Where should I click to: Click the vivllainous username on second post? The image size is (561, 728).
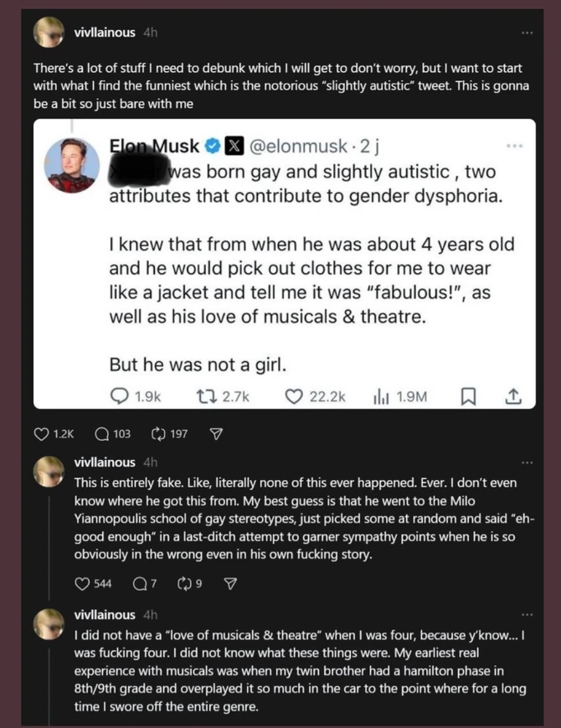106,462
